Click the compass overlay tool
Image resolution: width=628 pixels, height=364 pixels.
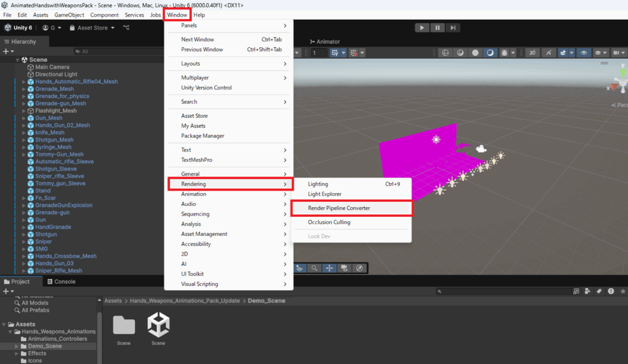(359, 268)
